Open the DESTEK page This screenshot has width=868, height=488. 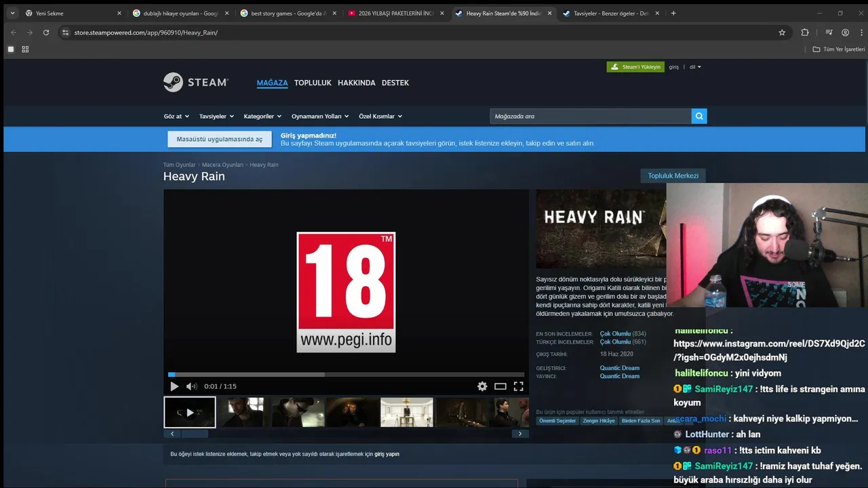[395, 83]
